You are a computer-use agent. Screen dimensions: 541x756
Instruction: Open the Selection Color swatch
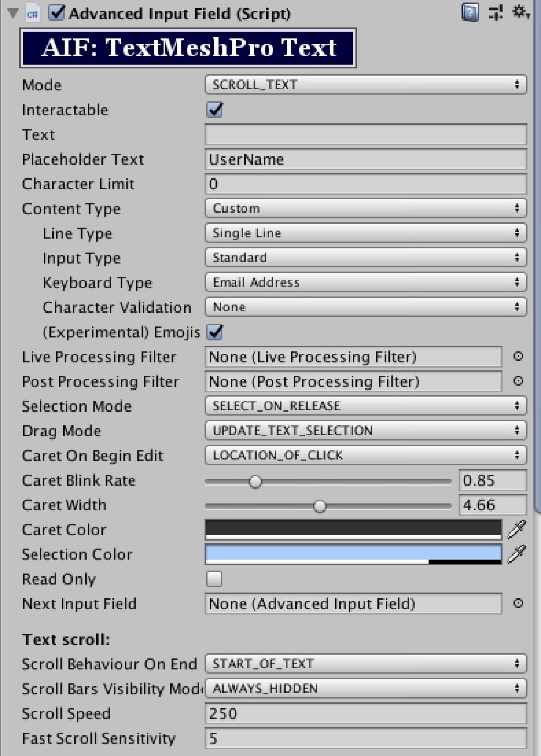[353, 554]
